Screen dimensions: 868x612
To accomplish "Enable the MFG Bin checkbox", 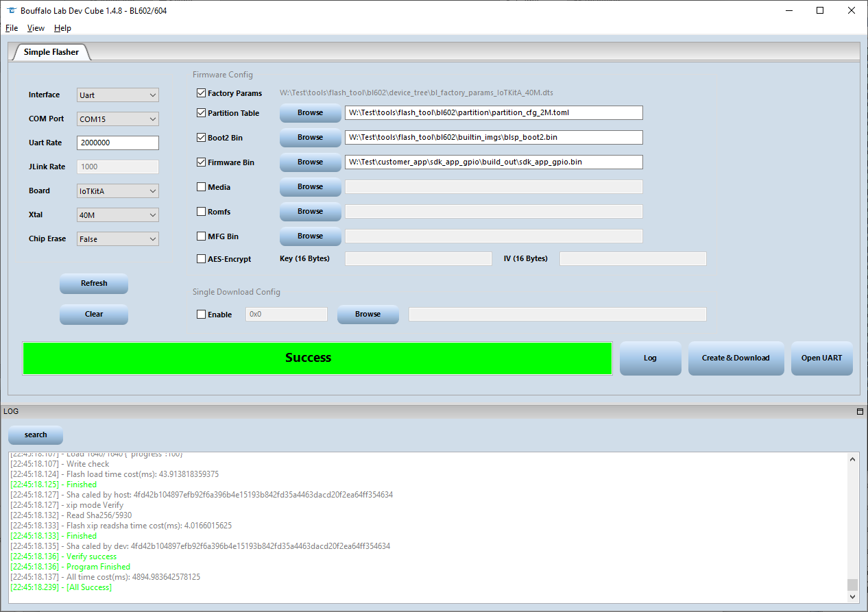I will (x=201, y=236).
